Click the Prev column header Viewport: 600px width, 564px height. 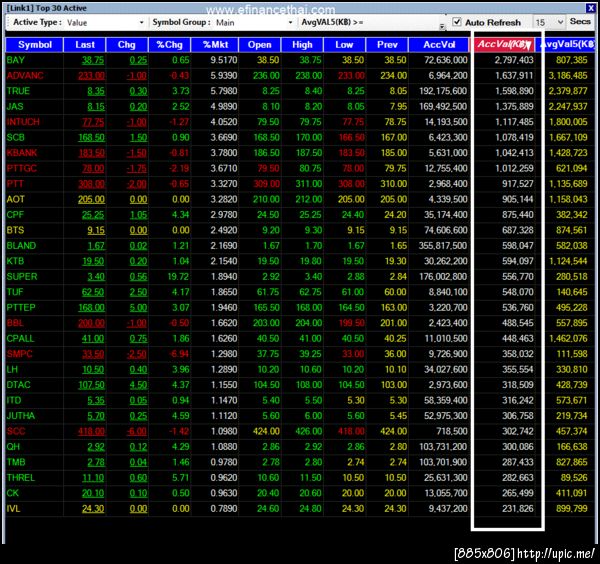[387, 45]
